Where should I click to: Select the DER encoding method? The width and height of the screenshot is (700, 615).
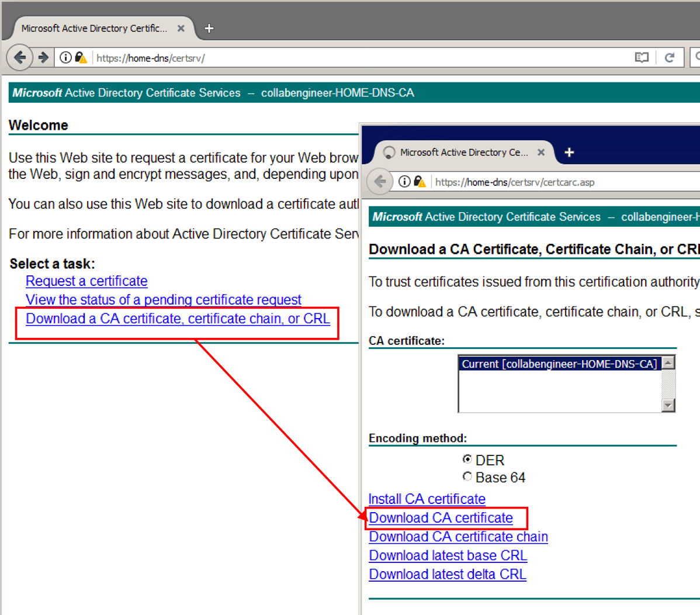point(467,459)
